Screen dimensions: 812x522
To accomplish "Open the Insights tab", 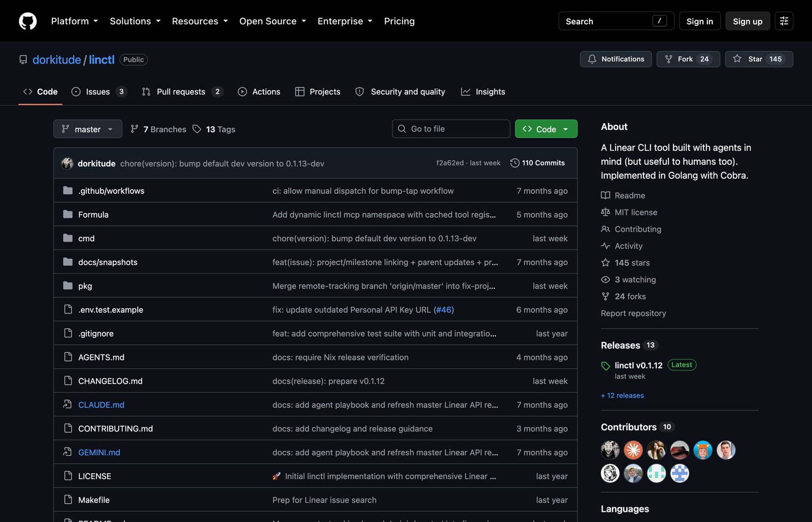I will click(483, 91).
